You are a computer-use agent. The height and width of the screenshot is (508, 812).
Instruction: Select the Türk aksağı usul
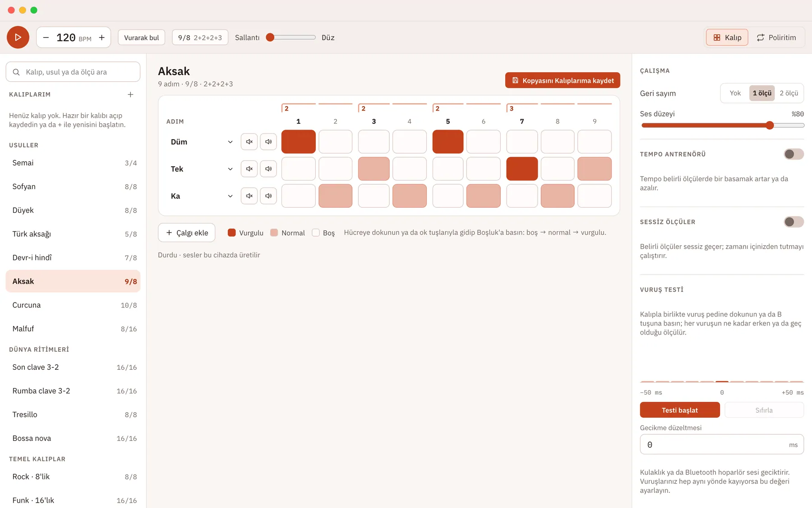click(x=73, y=234)
